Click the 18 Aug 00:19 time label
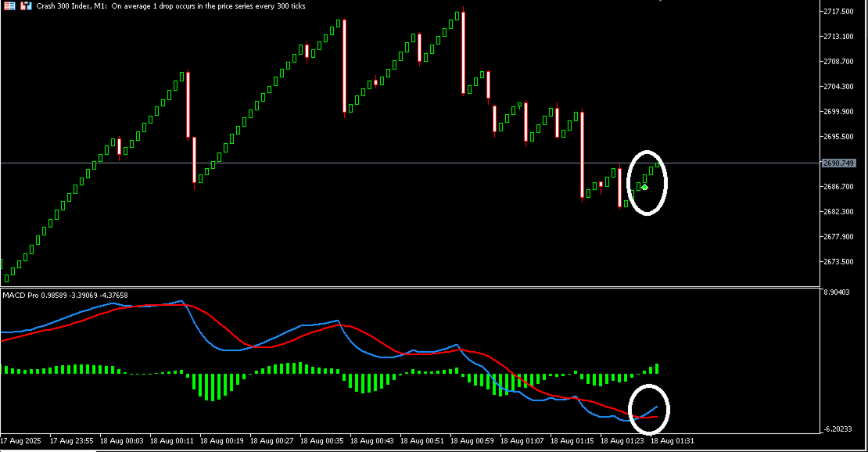The width and height of the screenshot is (868, 452). click(221, 441)
